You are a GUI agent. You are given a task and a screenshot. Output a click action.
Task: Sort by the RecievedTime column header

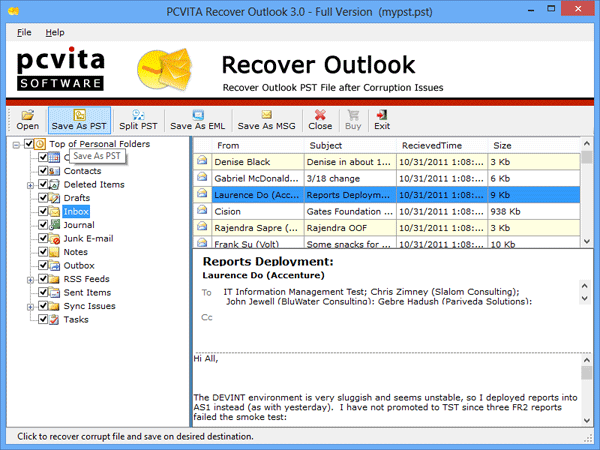tap(442, 145)
